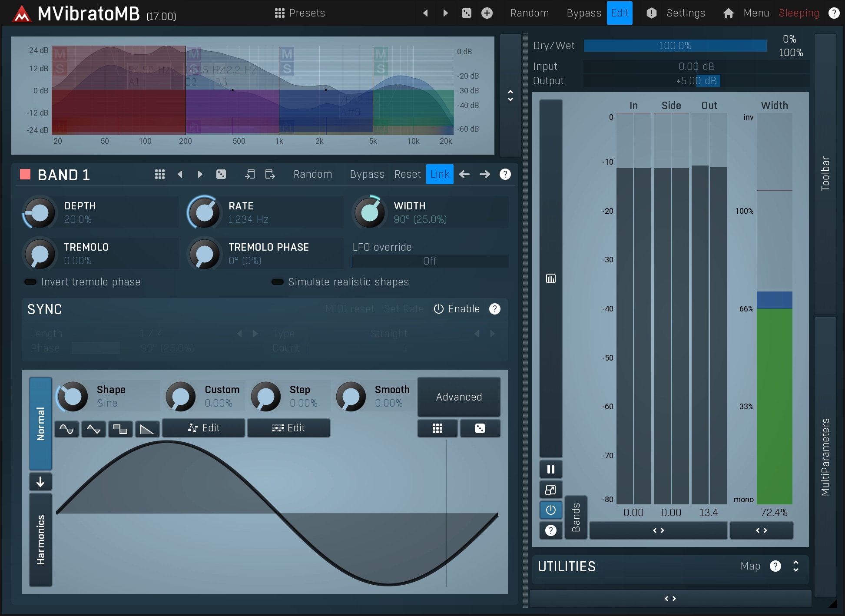Click the Band 1 randomize dice icon
Image resolution: width=845 pixels, height=616 pixels.
pos(221,175)
